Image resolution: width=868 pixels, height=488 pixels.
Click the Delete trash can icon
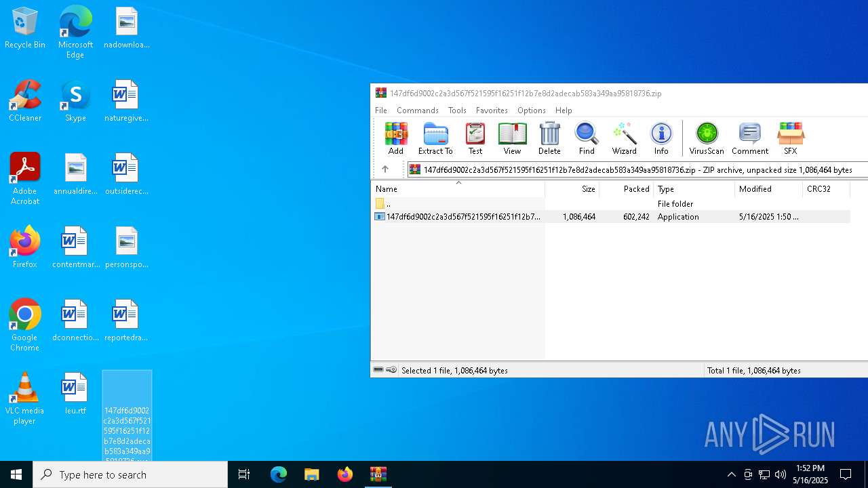coord(549,138)
